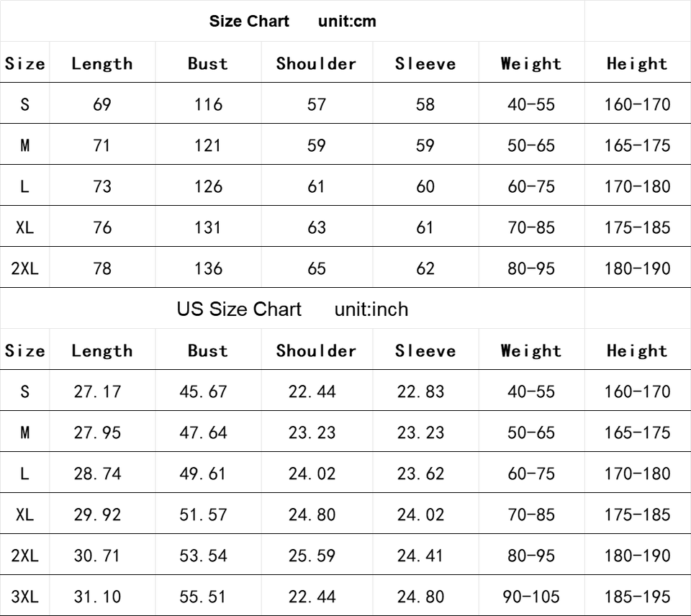This screenshot has width=691, height=616.
Task: Click the Shoulder header in cm chart
Action: pos(317,63)
